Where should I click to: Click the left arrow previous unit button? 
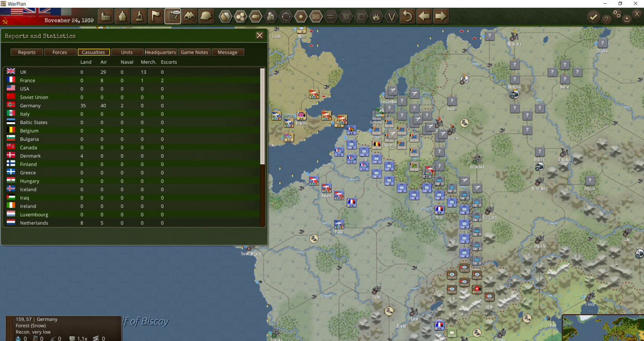point(424,17)
